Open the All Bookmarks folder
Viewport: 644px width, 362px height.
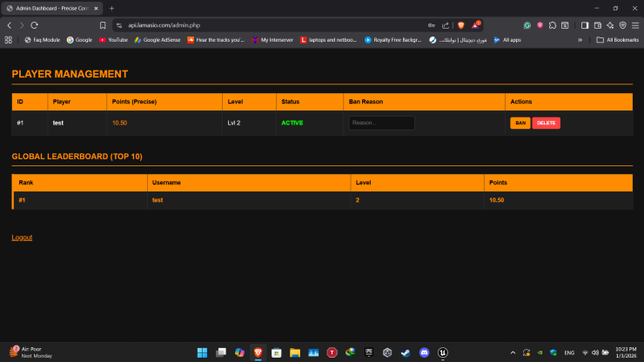click(x=618, y=40)
